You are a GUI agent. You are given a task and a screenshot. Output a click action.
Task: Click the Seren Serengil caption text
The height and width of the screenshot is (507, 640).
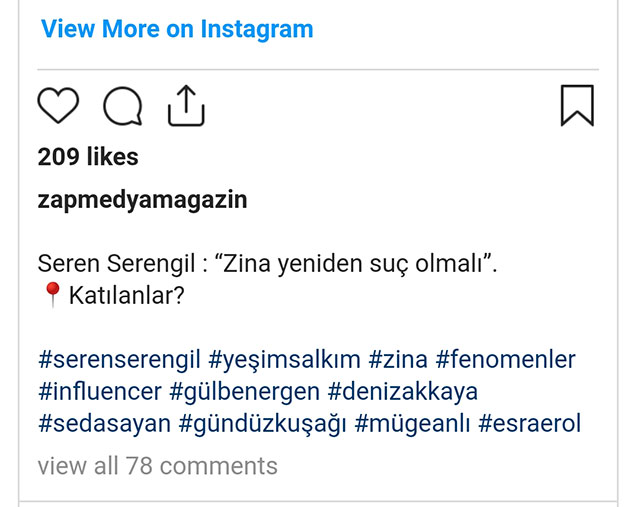267,264
